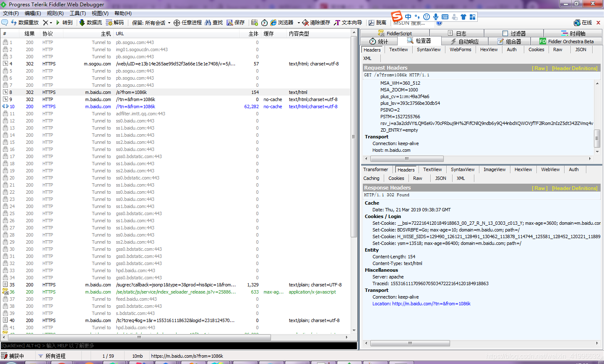Viewport: 604px width, 364px height.
Task: Click response headers horizontal scrollbar thumb
Action: [x=410, y=343]
